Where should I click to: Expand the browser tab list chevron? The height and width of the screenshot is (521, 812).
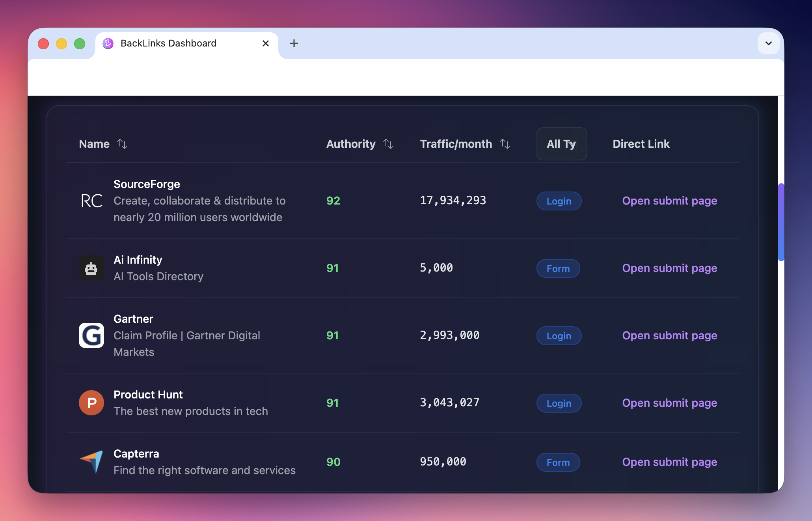[768, 43]
